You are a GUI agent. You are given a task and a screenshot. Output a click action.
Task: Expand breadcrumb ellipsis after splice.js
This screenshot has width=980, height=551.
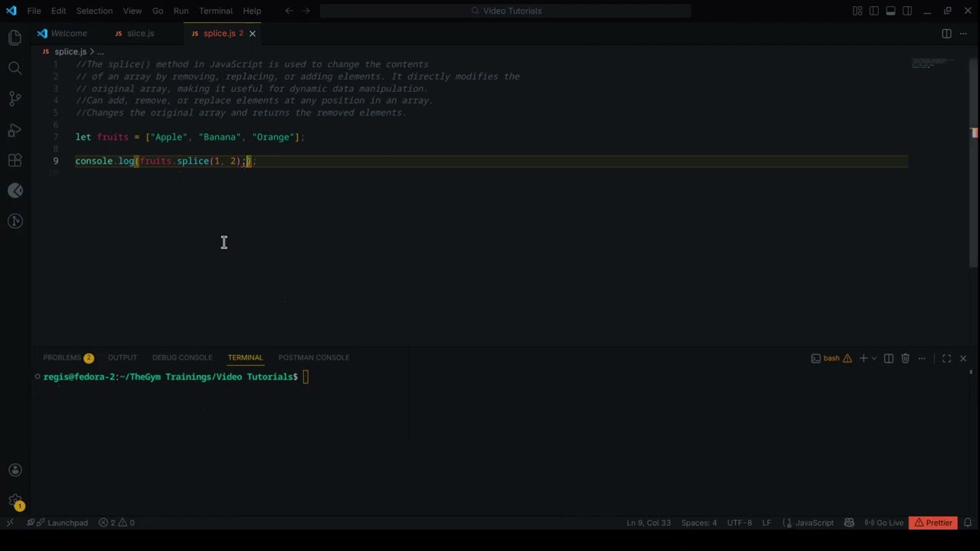[x=100, y=51]
